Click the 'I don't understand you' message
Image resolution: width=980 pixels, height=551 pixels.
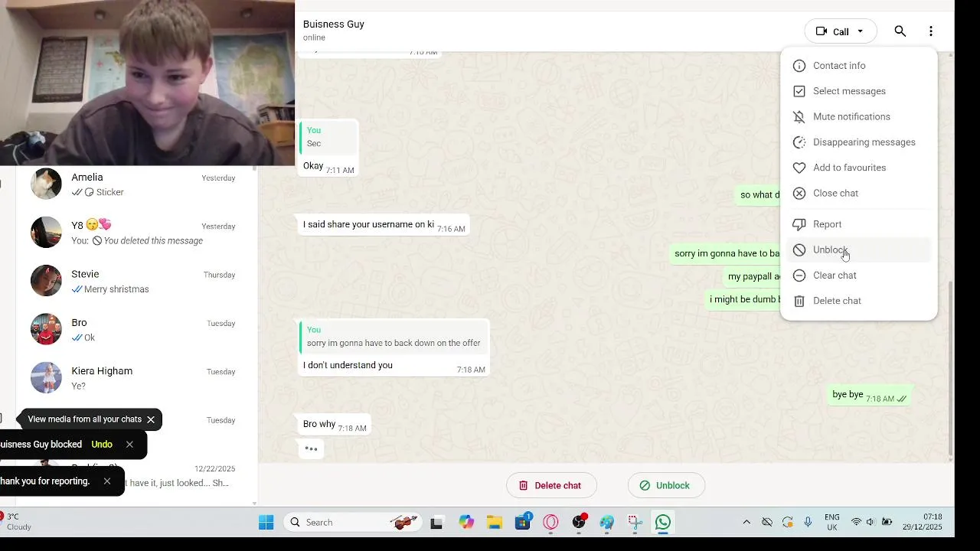click(x=393, y=347)
